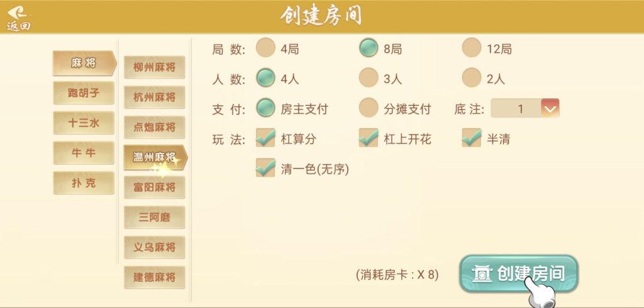Open the 底注 base bet dropdown arrow
Viewport: 644px width, 308px height.
pyautogui.click(x=550, y=109)
